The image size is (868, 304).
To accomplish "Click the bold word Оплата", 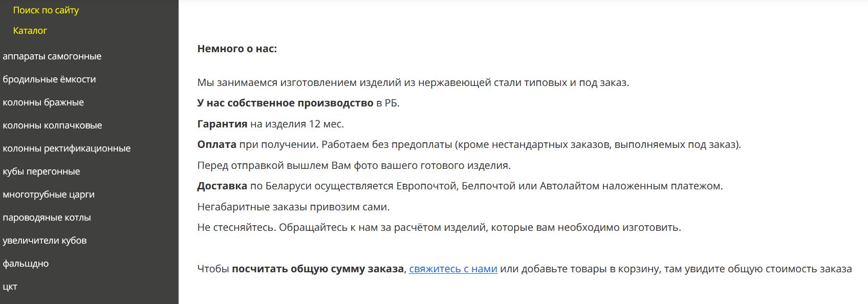I will click(x=217, y=144).
